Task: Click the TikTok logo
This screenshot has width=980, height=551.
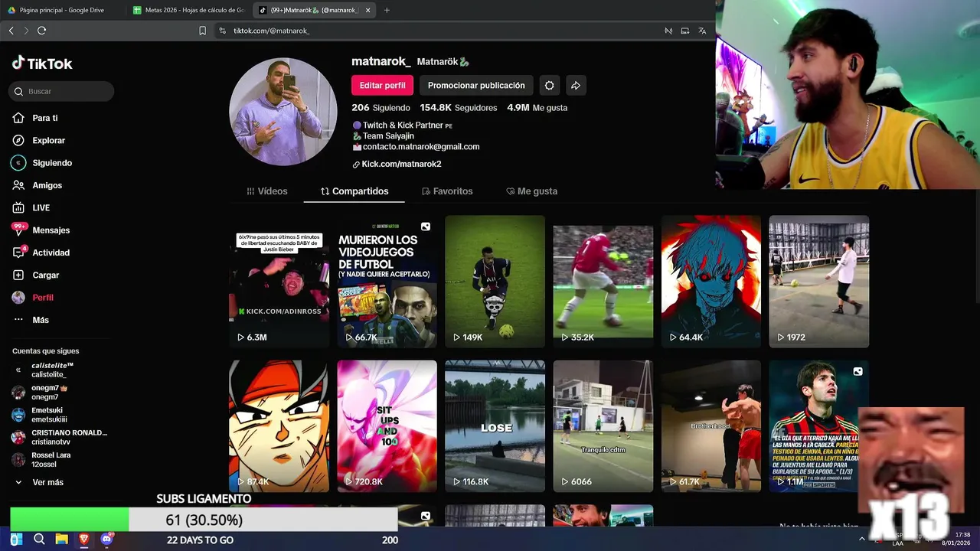Action: [42, 64]
